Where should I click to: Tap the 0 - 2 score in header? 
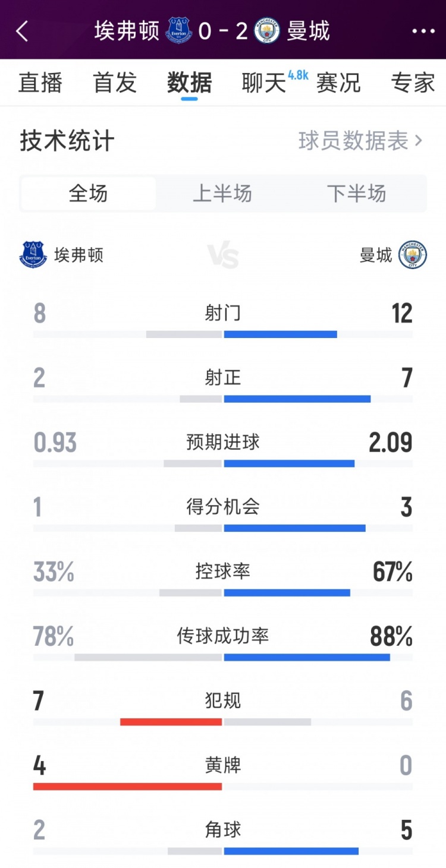223,31
